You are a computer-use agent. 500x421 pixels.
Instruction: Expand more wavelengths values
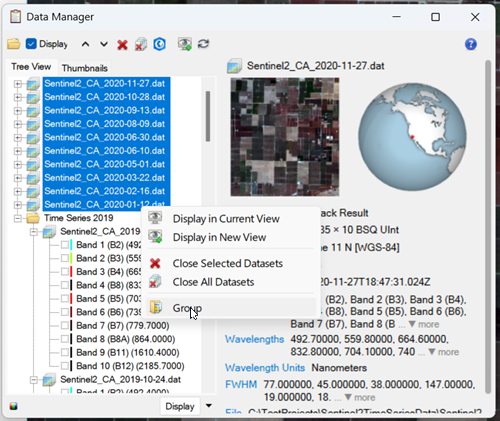click(443, 352)
